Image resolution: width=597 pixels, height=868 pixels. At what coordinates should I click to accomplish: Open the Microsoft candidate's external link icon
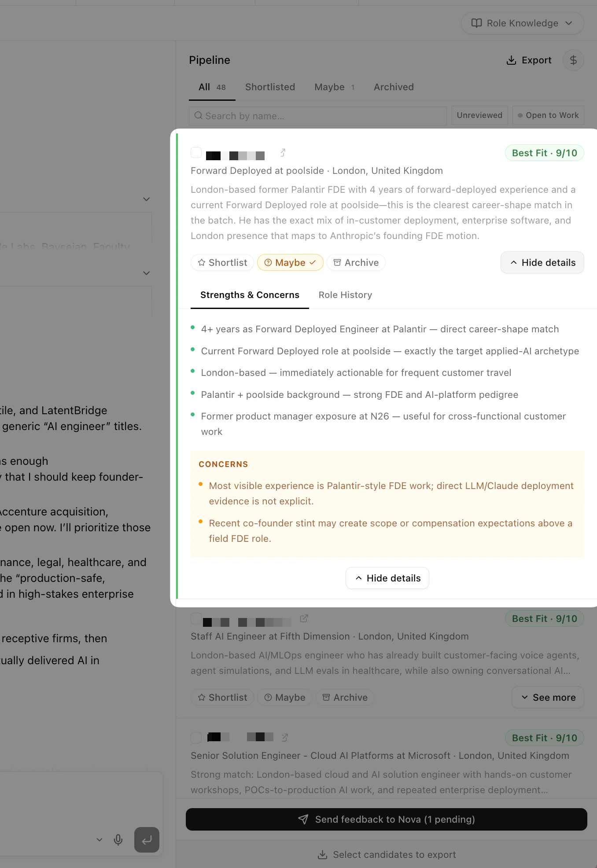(x=284, y=737)
